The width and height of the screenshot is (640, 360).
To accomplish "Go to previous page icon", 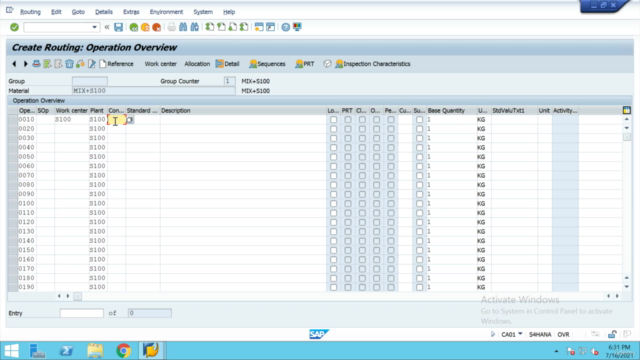I will [221, 27].
